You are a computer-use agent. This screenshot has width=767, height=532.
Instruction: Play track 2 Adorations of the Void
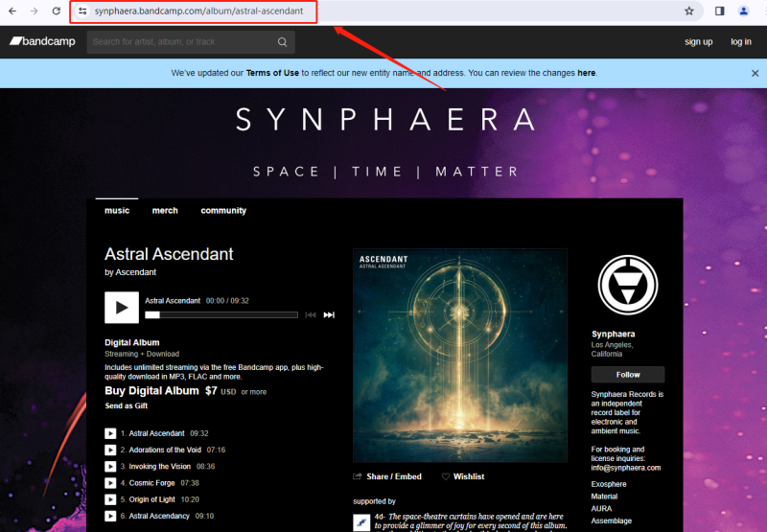(110, 450)
